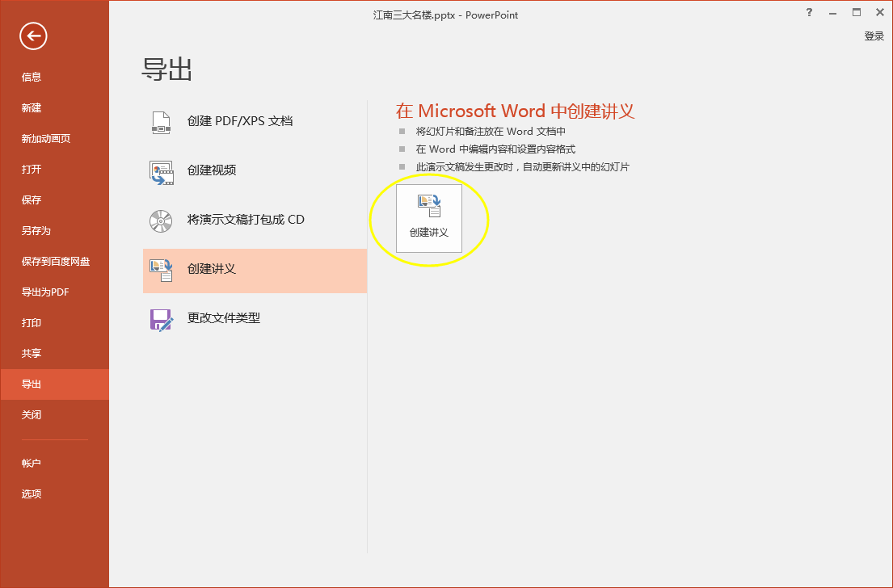
Task: Open Help via the question mark icon
Action: [x=809, y=13]
